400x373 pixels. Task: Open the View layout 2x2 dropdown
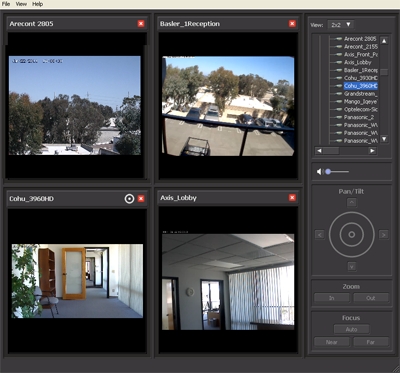pos(341,25)
